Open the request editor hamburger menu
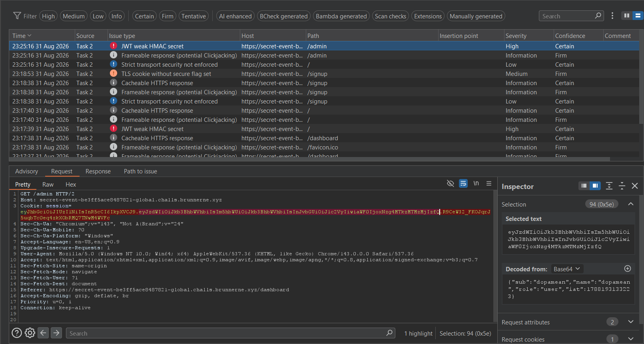 point(489,183)
